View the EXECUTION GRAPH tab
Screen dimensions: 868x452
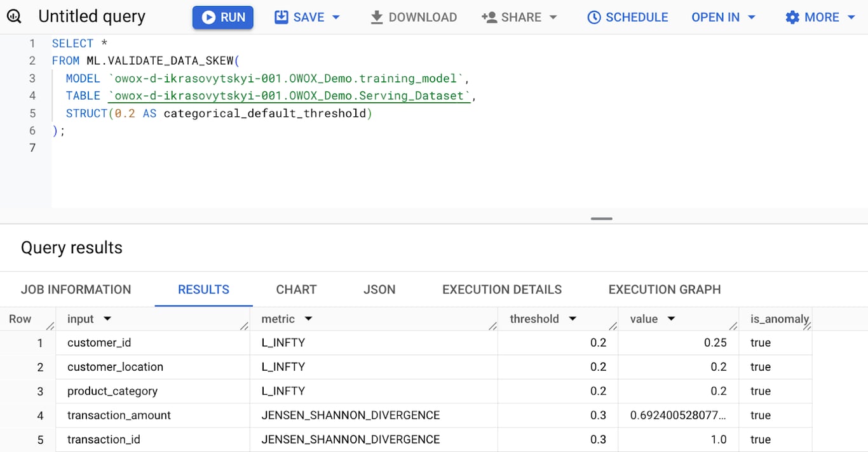point(665,289)
